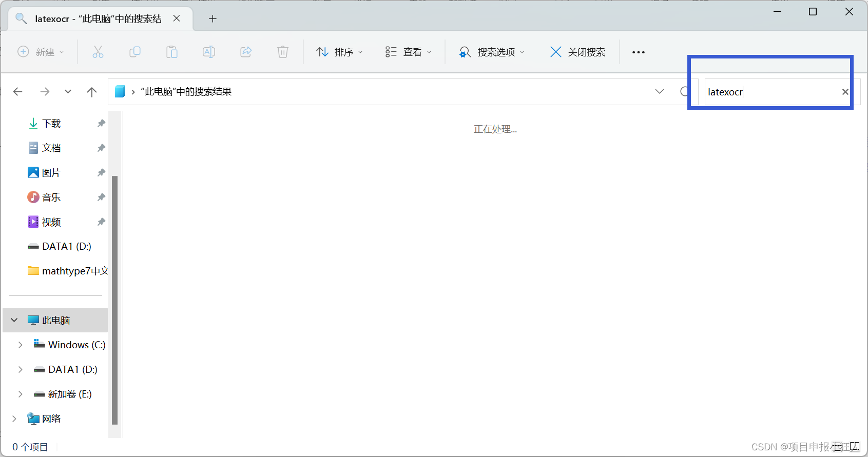
Task: Click the navigation pane scrollbar
Action: 115,300
